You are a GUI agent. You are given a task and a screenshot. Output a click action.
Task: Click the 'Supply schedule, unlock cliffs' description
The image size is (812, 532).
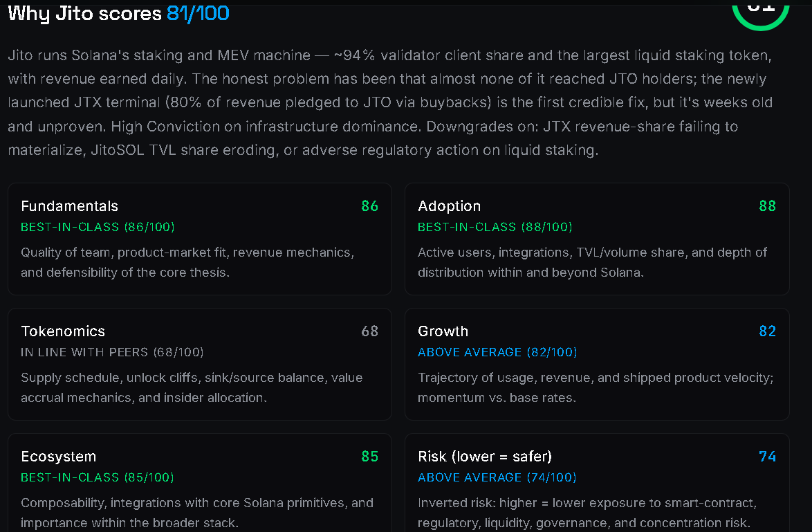click(x=192, y=387)
